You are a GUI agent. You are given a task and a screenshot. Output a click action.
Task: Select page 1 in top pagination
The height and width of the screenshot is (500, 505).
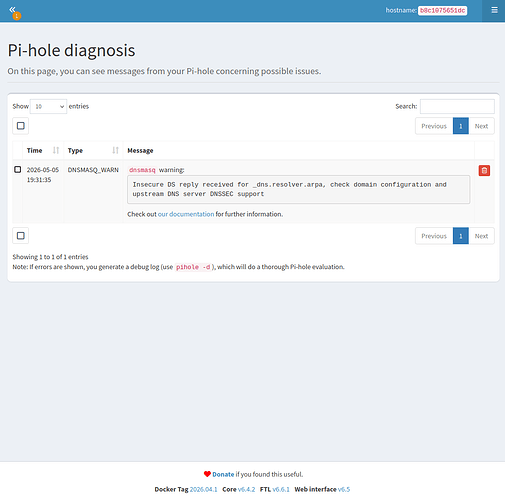click(461, 126)
